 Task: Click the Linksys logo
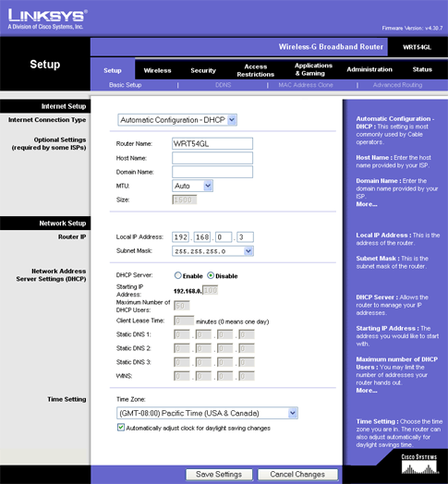tap(47, 19)
